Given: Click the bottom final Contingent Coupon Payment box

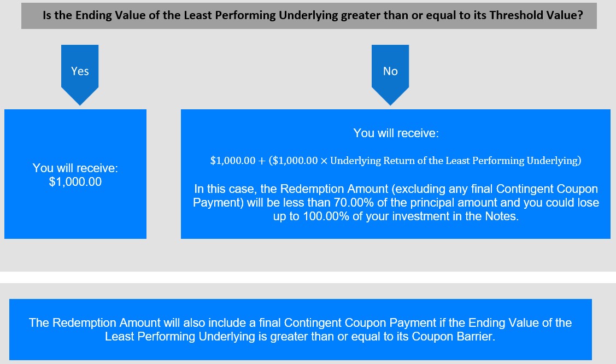Looking at the screenshot, I should point(301,330).
